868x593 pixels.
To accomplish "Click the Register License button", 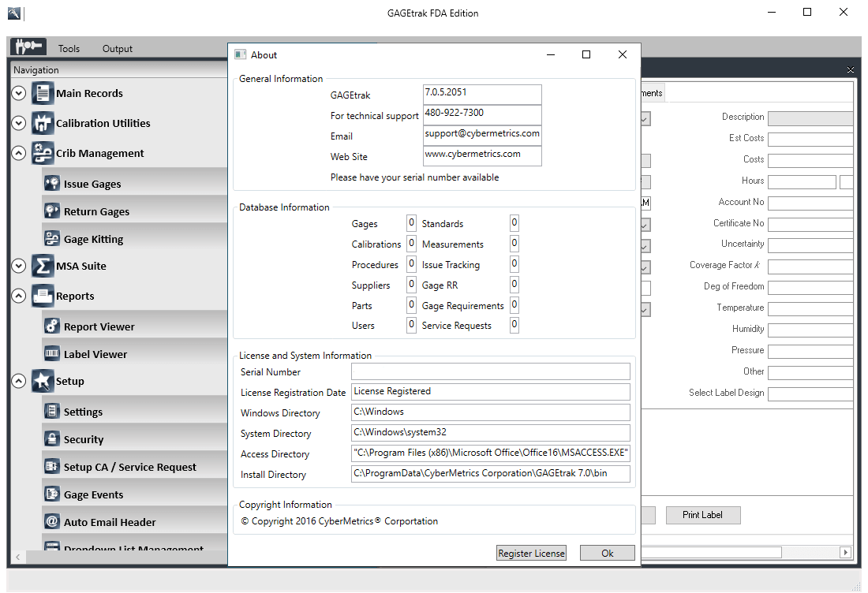I will (531, 553).
